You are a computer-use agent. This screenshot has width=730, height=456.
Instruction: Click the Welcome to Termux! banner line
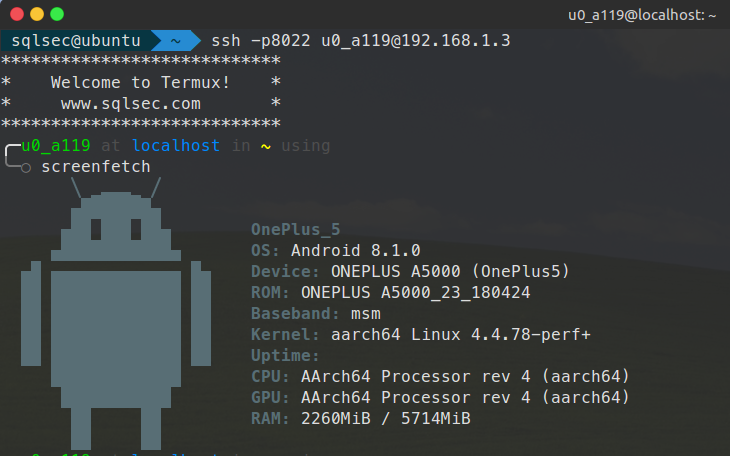pos(141,82)
